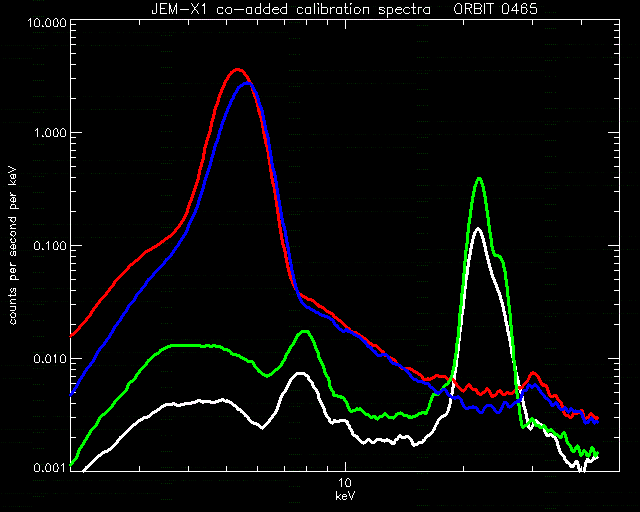Click the white curve's tallest peak
Image resolution: width=640 pixels, height=512 pixels.
pos(478,229)
